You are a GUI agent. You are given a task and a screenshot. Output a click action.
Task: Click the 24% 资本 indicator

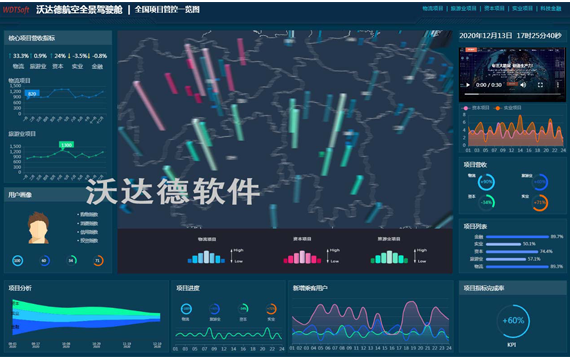coord(57,61)
